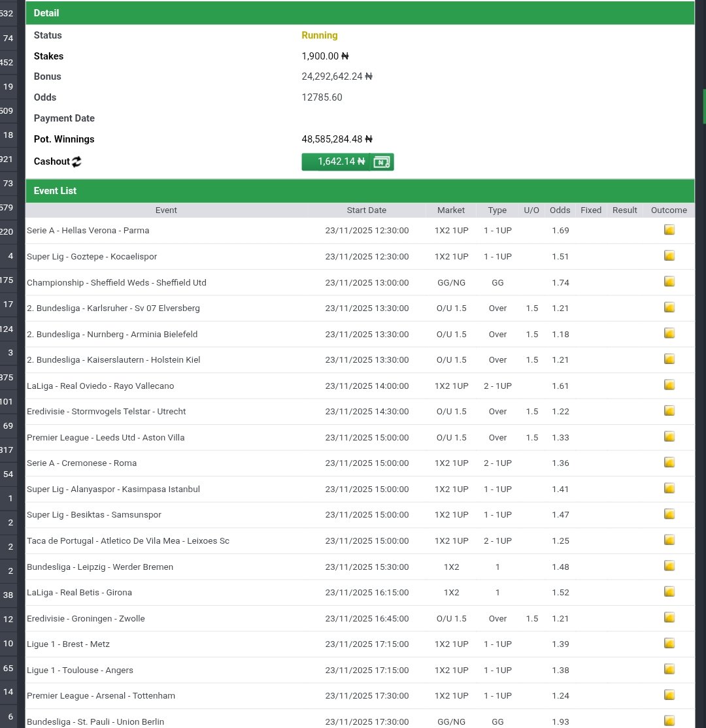Click the Real Oviedo - Rayo Vallecano outcome icon
The image size is (706, 728).
click(x=669, y=385)
